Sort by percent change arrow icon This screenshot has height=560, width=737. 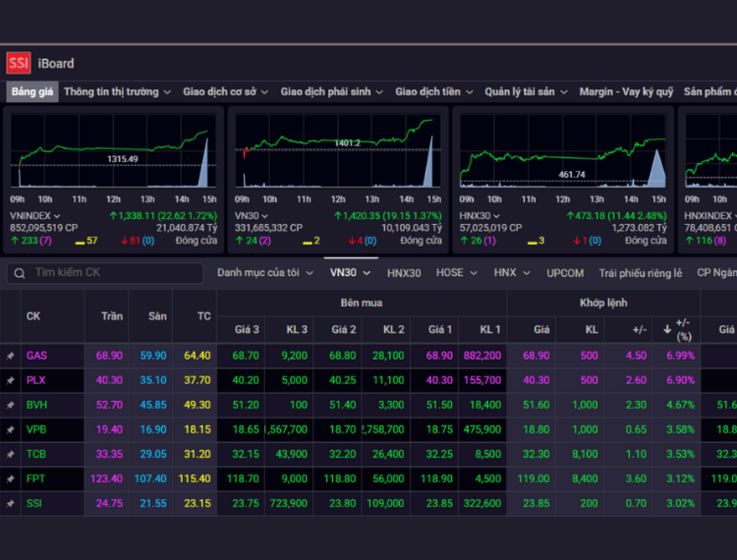tap(667, 329)
